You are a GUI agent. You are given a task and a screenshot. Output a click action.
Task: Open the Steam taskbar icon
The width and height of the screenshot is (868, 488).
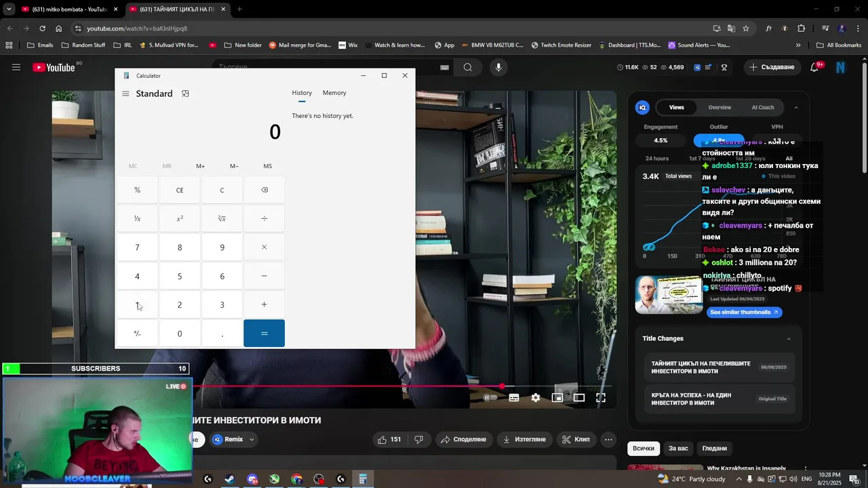[230, 479]
